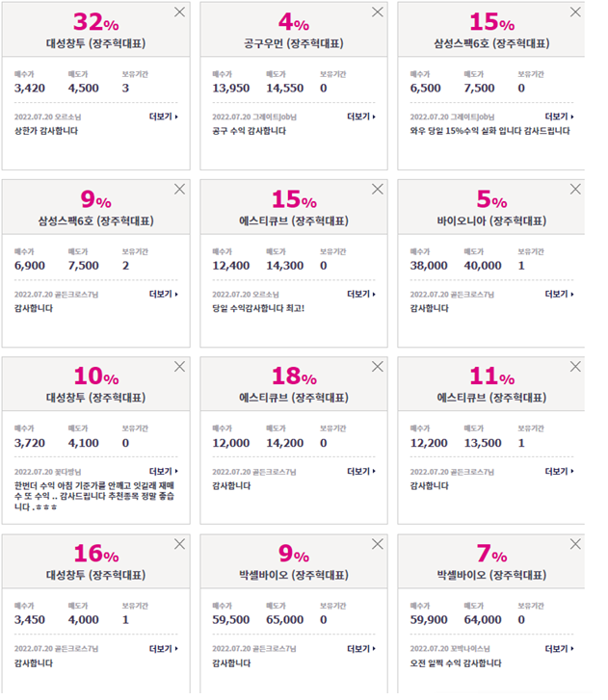
Task: Click the 7% 박셀바이오 heading
Action: pos(491,575)
